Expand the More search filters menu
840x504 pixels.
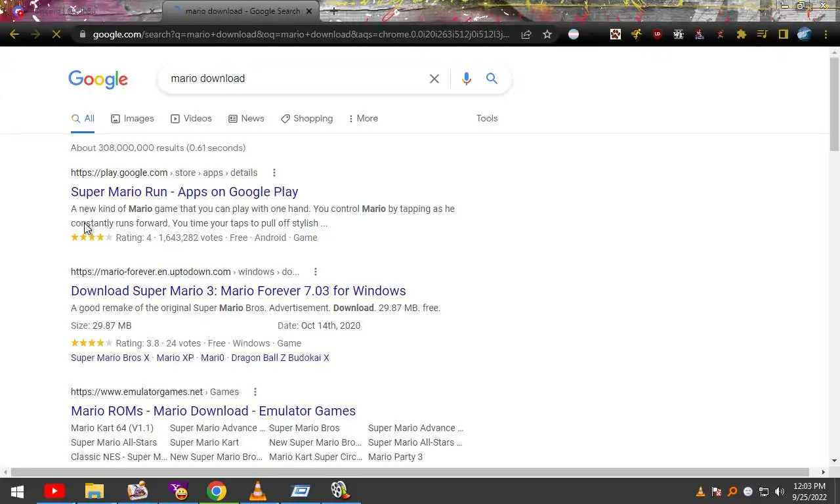tap(363, 119)
